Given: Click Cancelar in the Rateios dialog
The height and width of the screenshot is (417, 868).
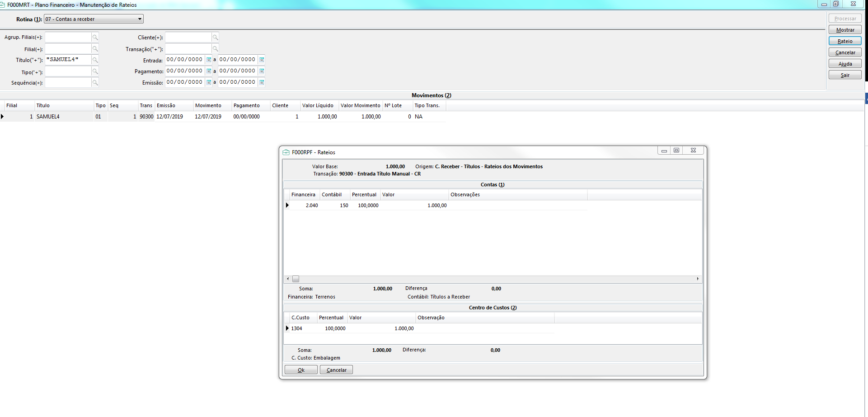Looking at the screenshot, I should click(x=336, y=370).
